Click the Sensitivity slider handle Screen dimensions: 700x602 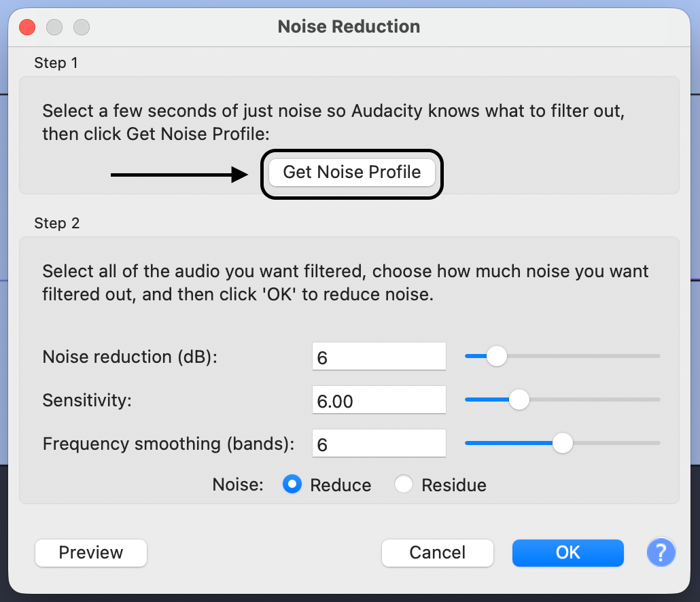click(x=519, y=400)
